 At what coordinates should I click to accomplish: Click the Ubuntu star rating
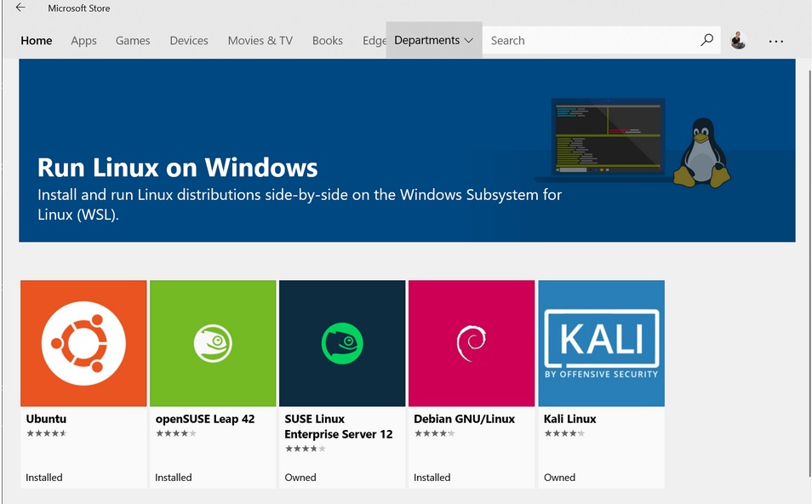click(x=47, y=433)
